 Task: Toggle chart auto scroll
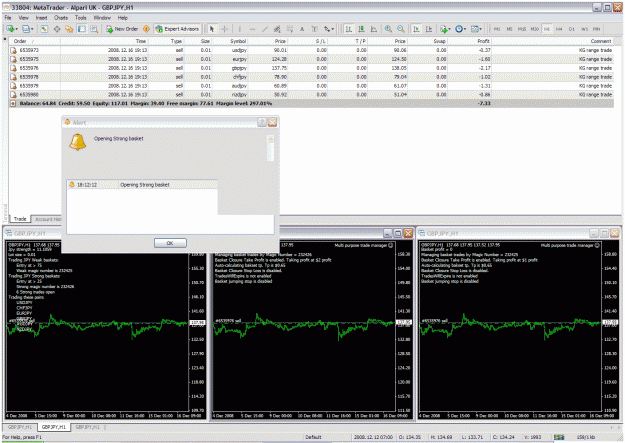[416, 29]
